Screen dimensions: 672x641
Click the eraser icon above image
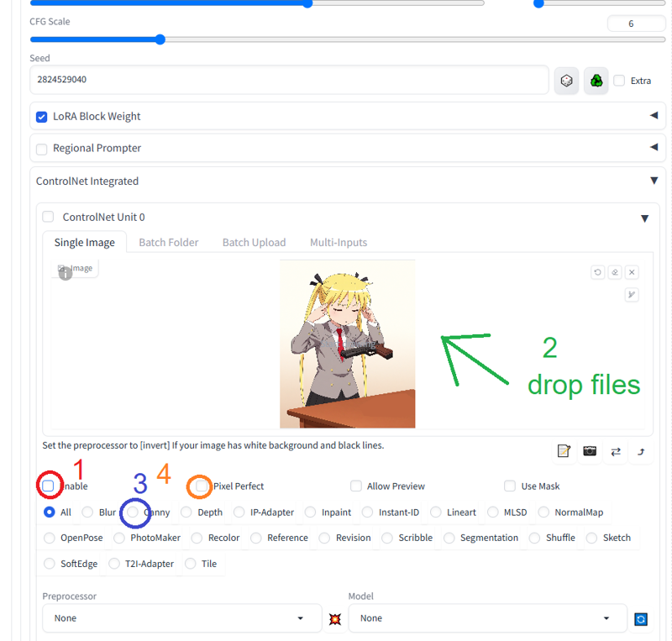point(615,272)
